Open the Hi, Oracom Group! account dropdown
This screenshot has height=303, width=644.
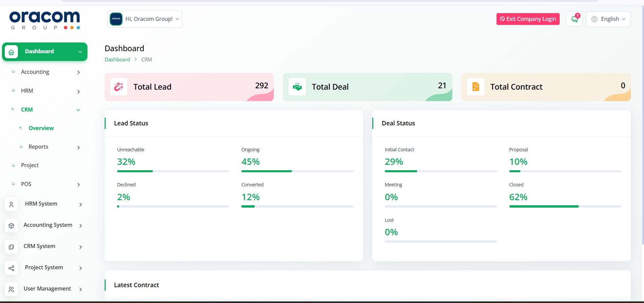[145, 19]
